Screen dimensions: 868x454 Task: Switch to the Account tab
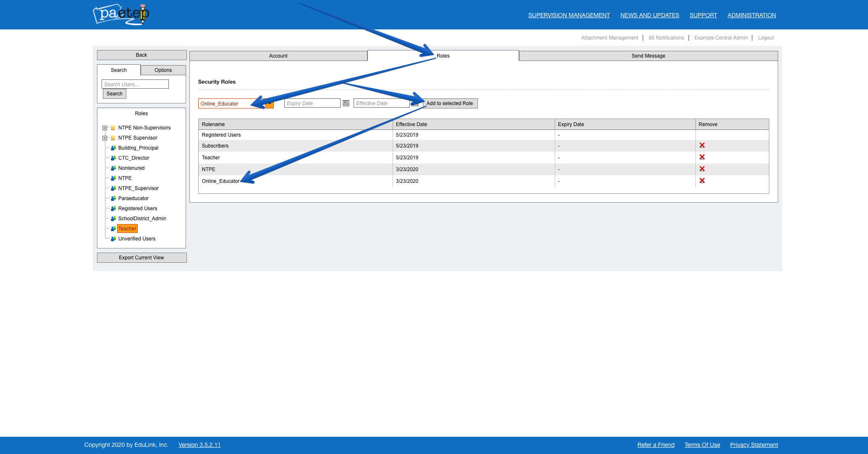278,56
